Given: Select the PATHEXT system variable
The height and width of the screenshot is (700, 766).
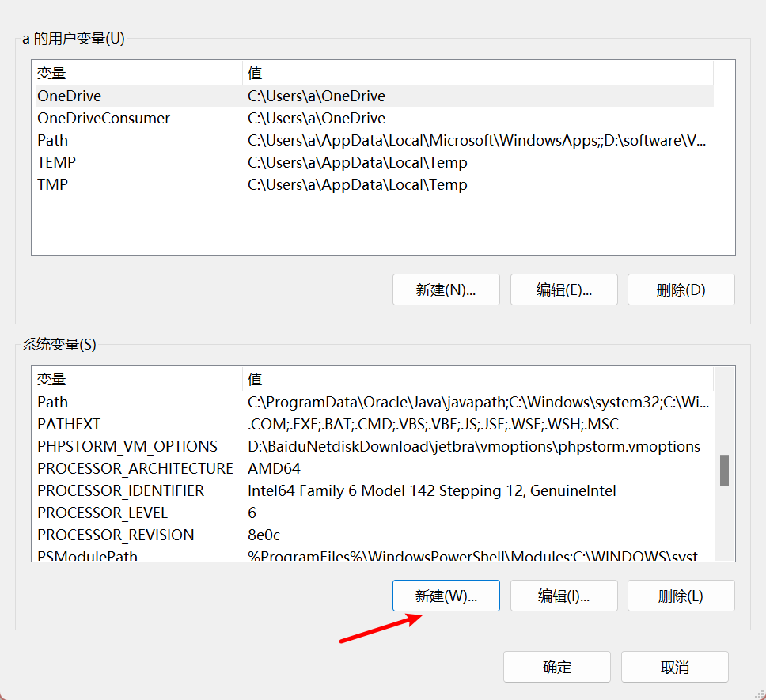Looking at the screenshot, I should (375, 424).
